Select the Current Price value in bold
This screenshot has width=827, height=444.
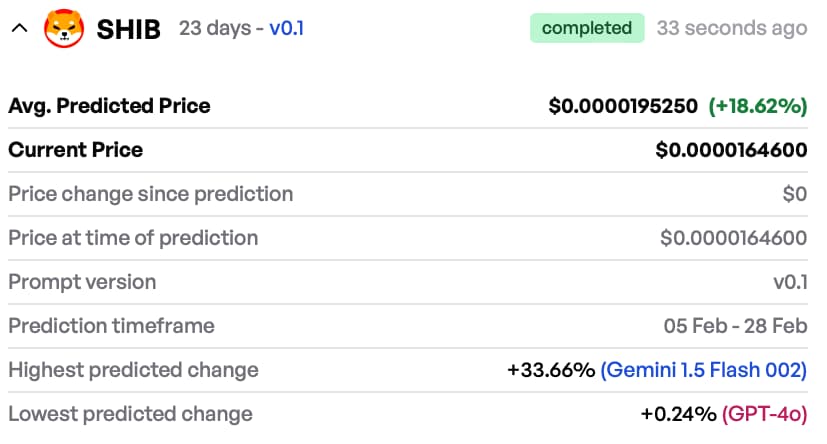(x=731, y=150)
